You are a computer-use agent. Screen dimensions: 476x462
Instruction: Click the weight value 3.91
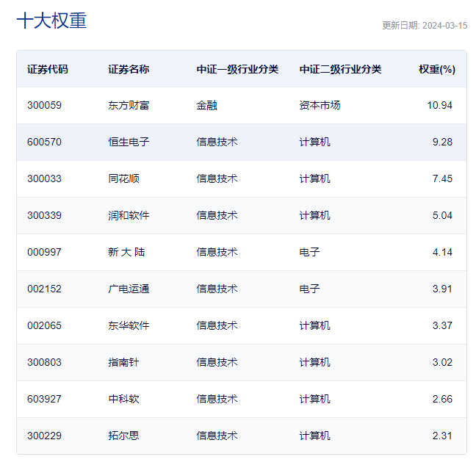coord(442,289)
